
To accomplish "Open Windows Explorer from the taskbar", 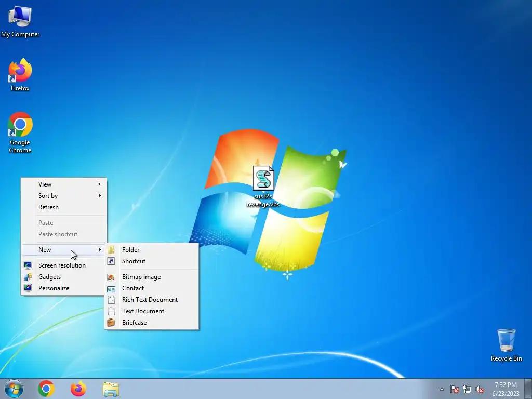I will click(x=111, y=389).
